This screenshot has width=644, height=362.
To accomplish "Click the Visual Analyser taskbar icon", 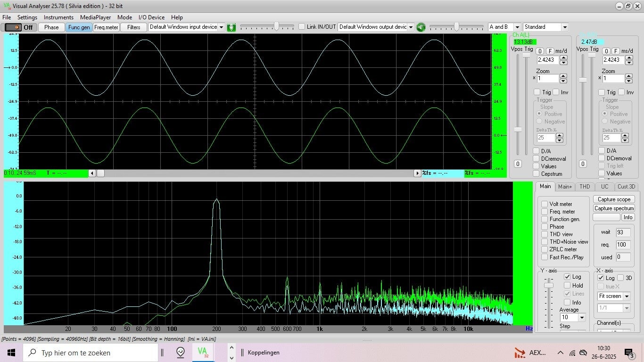I will 203,352.
